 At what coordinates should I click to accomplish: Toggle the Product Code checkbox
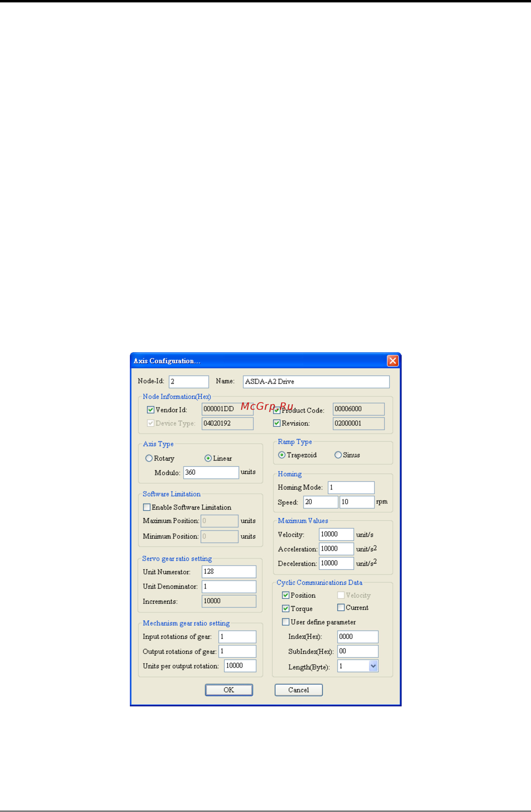coord(277,410)
